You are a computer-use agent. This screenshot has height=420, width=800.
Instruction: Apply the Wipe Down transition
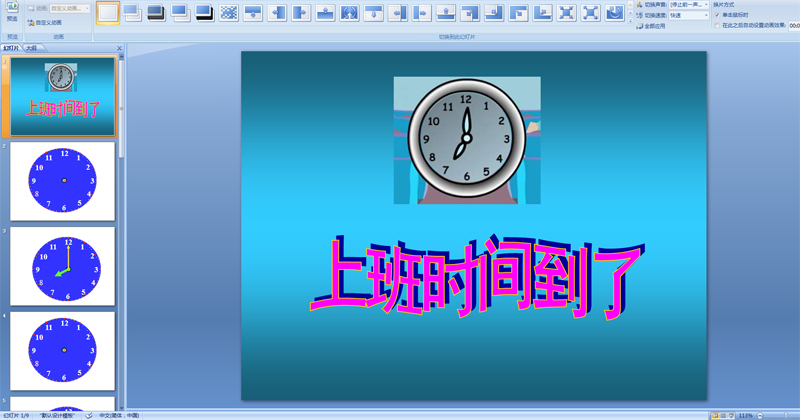(x=253, y=13)
